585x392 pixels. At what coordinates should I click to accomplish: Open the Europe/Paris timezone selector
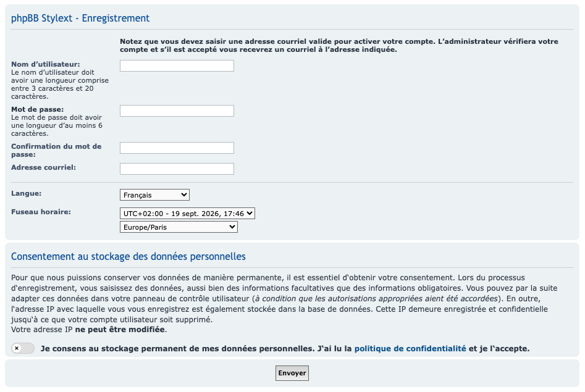(179, 227)
